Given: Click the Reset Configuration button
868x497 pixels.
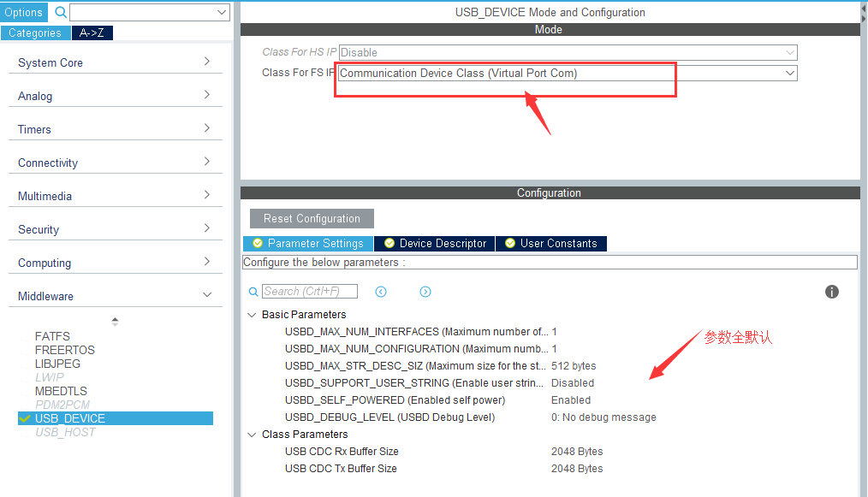Looking at the screenshot, I should [x=312, y=219].
